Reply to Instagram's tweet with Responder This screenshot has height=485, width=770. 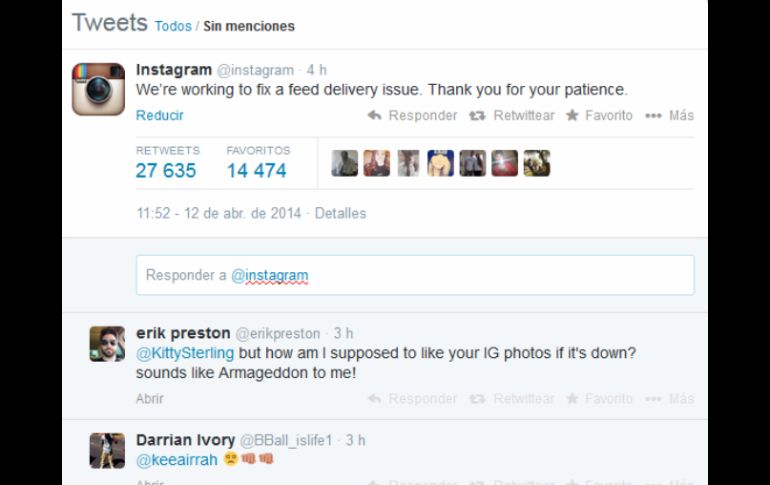(412, 115)
